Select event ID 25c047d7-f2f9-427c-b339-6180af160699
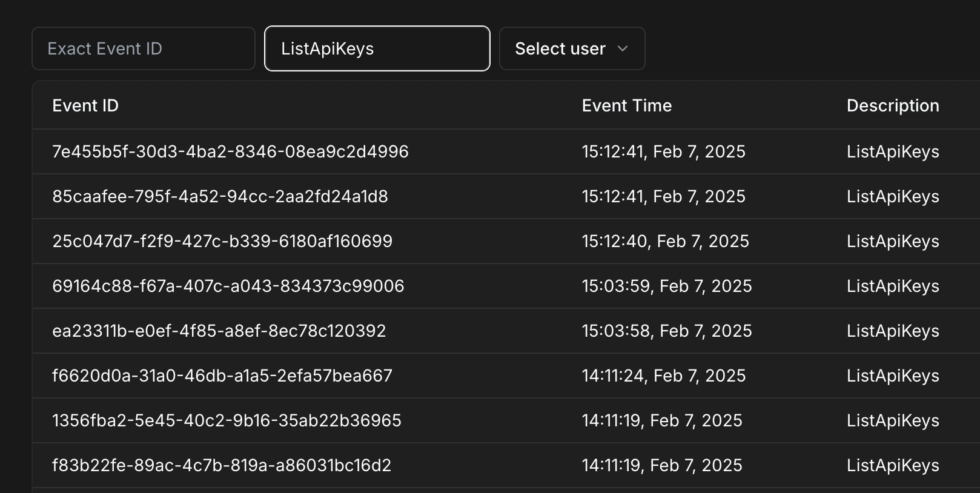The image size is (980, 493). (x=222, y=241)
